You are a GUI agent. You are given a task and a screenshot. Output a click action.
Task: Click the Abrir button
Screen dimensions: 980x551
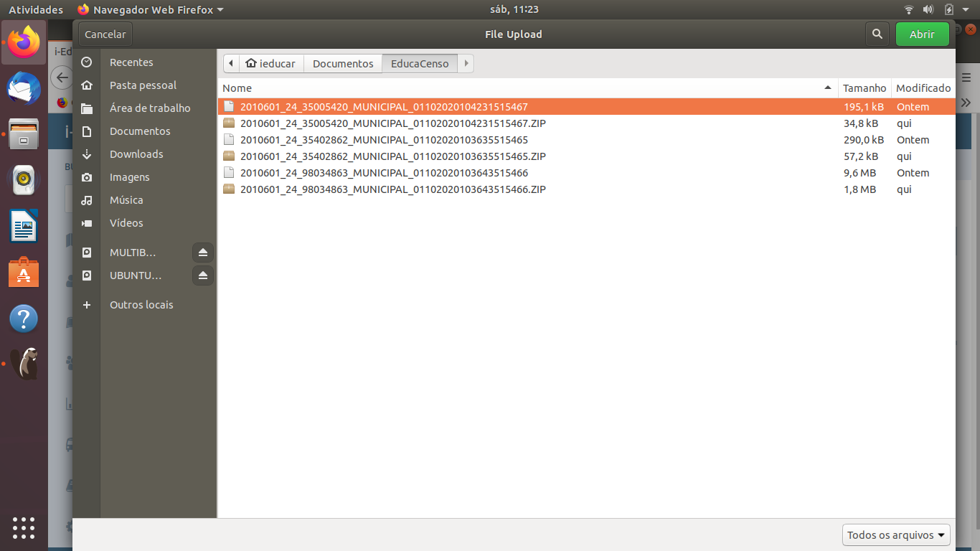922,34
